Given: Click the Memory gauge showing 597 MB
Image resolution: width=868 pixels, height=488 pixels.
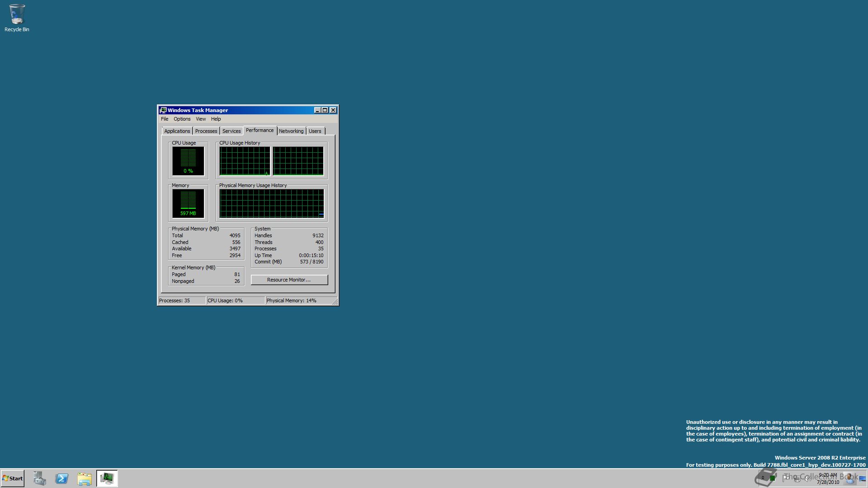Looking at the screenshot, I should 188,203.
